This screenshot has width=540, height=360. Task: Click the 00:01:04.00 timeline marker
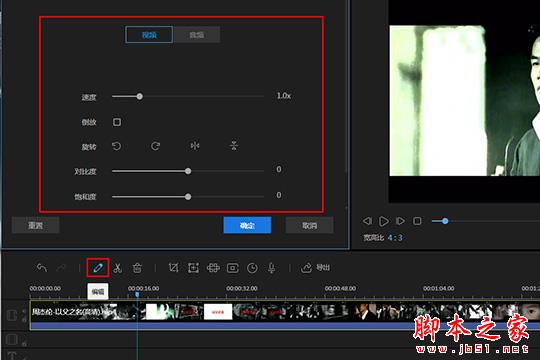click(x=439, y=288)
